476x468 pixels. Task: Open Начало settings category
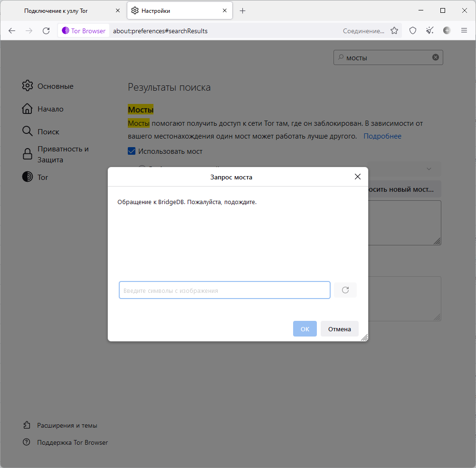(42, 109)
